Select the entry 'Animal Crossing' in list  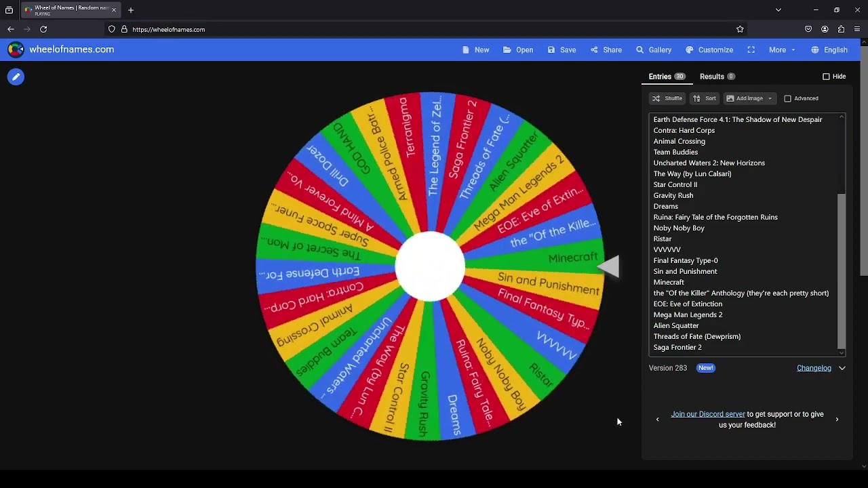click(679, 141)
